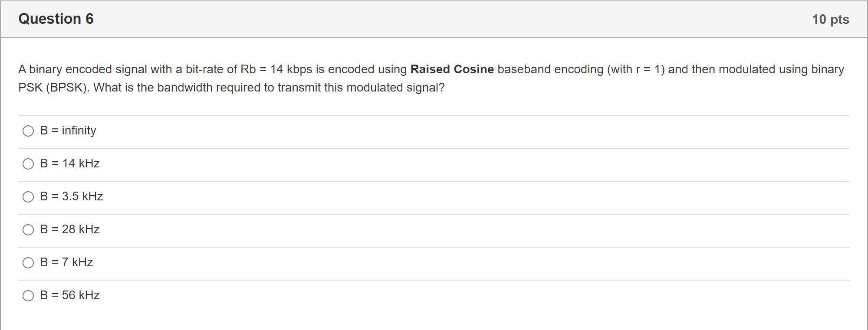Pick the radio circle for B = 28 kHz
The width and height of the screenshot is (868, 330).
pyautogui.click(x=28, y=230)
